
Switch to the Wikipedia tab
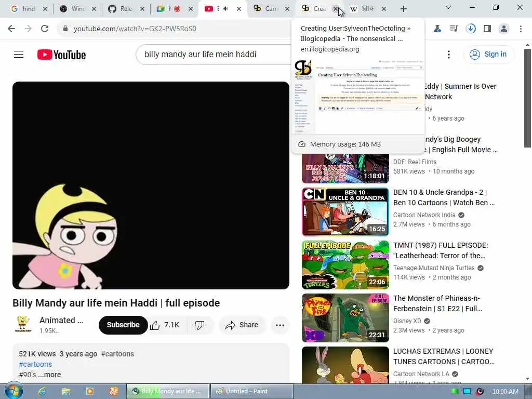368,9
